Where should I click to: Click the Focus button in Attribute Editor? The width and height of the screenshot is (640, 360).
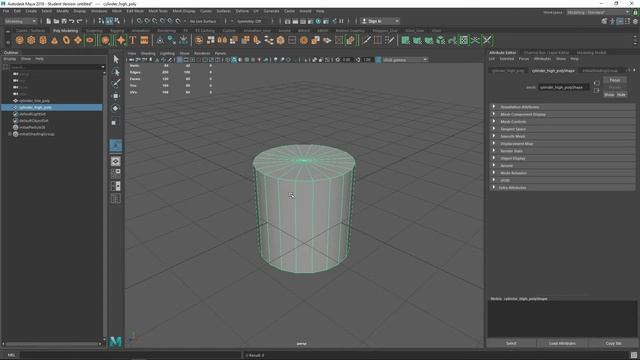click(615, 80)
